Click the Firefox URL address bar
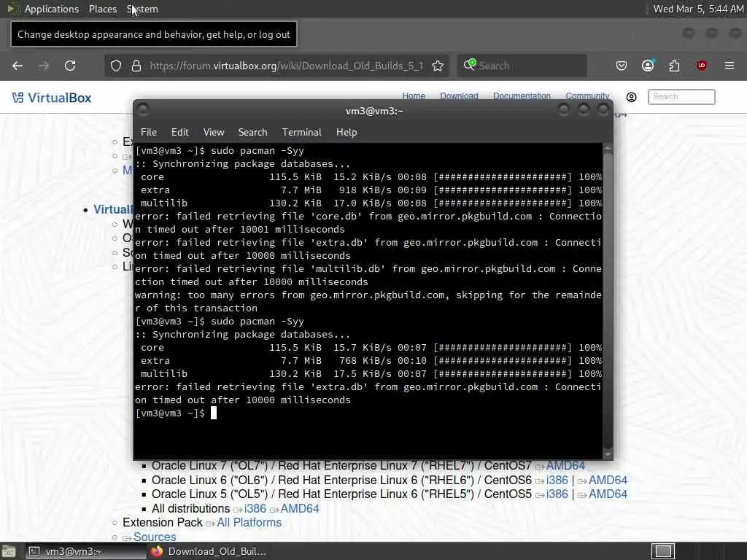Screen dimensions: 747x560 click(x=286, y=66)
